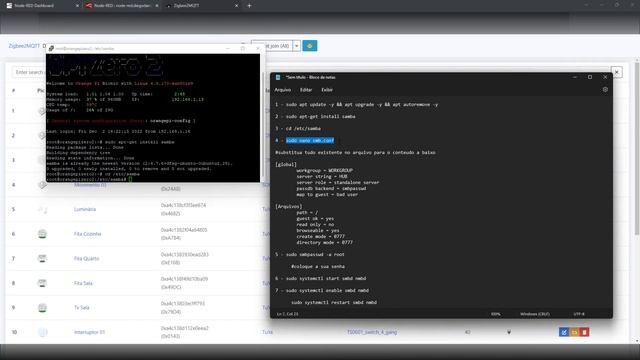
Task: Open the Luminária device link
Action: coord(85,209)
